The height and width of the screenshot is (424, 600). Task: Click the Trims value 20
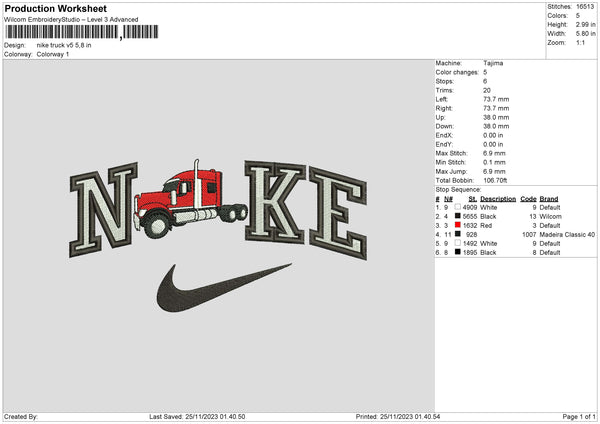coord(487,90)
